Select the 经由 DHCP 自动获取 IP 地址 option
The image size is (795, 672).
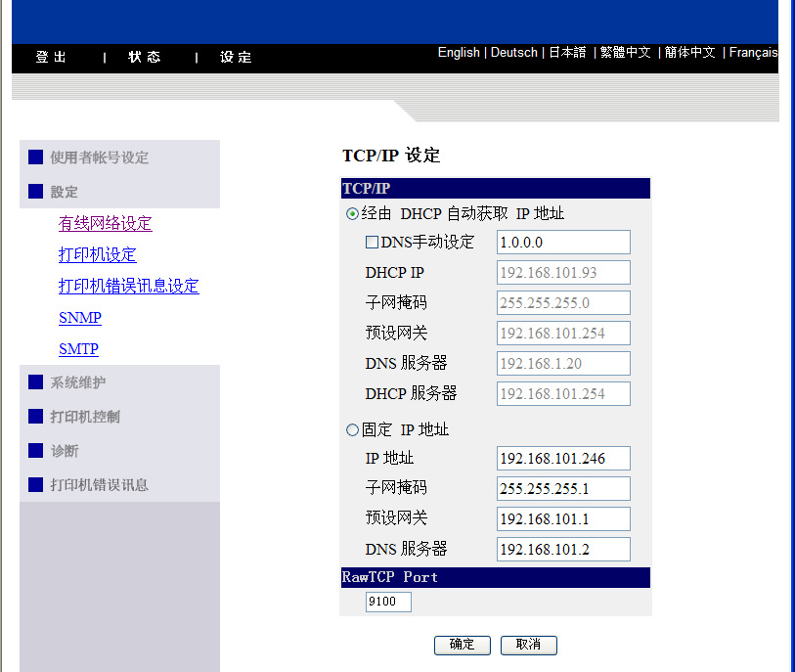tap(351, 212)
